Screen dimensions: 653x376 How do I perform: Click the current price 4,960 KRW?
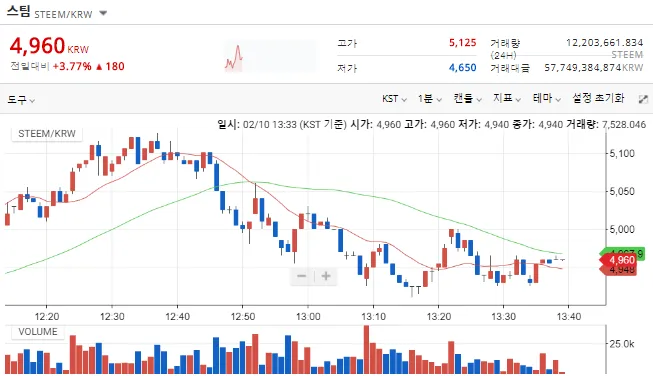(49, 46)
